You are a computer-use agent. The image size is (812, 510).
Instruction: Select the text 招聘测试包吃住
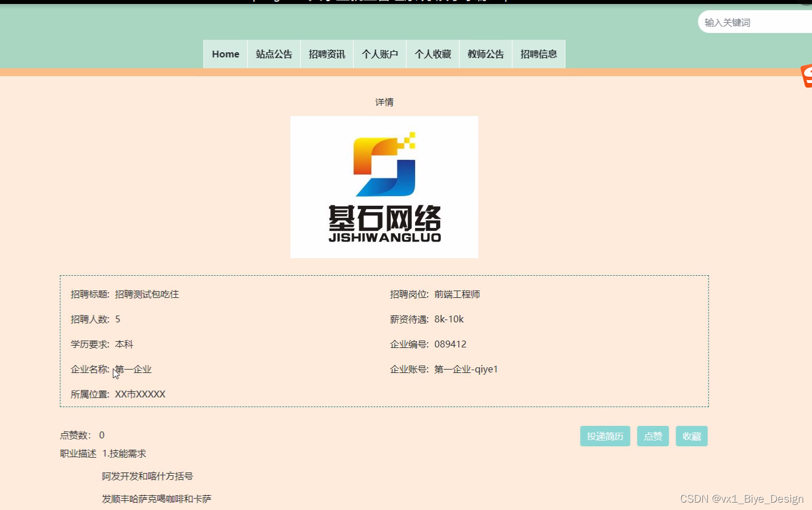tap(147, 295)
